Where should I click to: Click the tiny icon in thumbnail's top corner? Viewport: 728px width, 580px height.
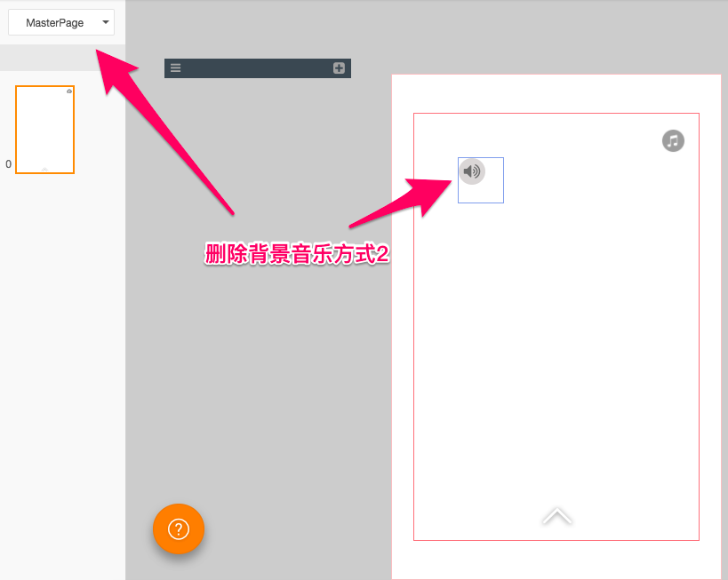pyautogui.click(x=69, y=91)
